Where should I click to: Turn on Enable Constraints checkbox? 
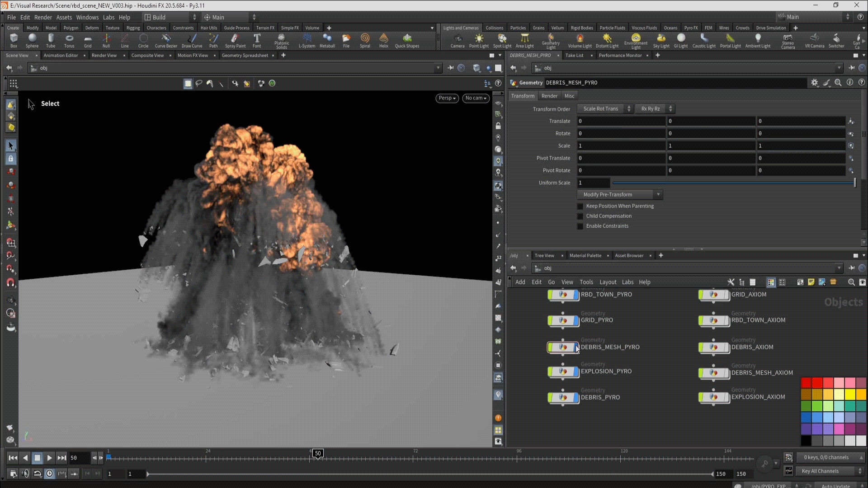click(x=580, y=226)
